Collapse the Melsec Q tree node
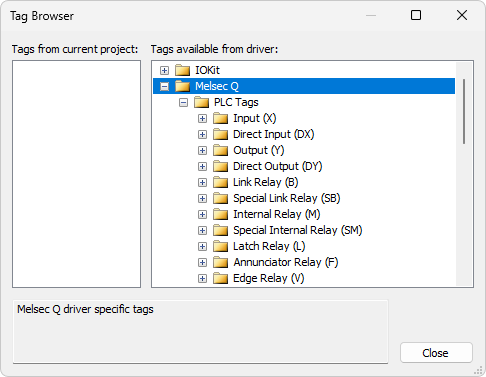The height and width of the screenshot is (377, 486). click(x=164, y=86)
